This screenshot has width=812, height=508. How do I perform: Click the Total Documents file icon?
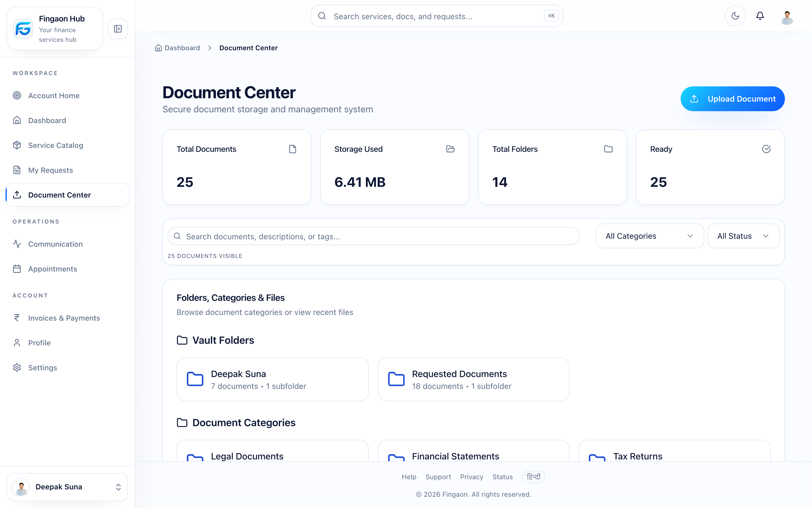(293, 149)
